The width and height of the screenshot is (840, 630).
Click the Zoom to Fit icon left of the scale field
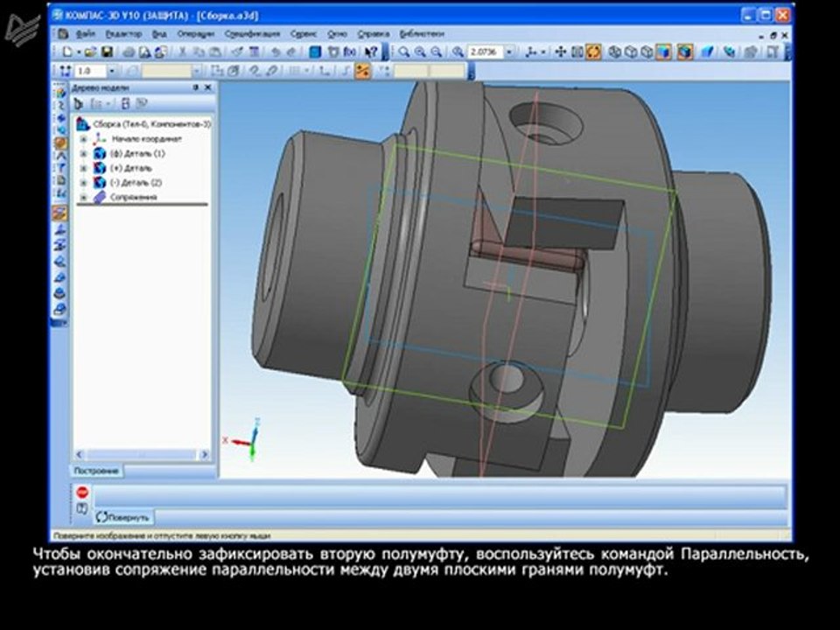click(458, 52)
